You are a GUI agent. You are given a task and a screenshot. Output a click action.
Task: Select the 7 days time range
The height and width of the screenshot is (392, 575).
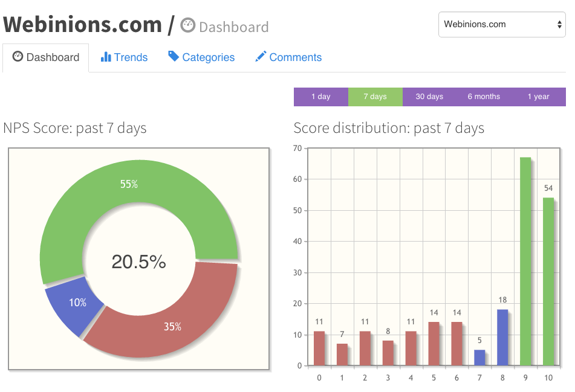[375, 97]
